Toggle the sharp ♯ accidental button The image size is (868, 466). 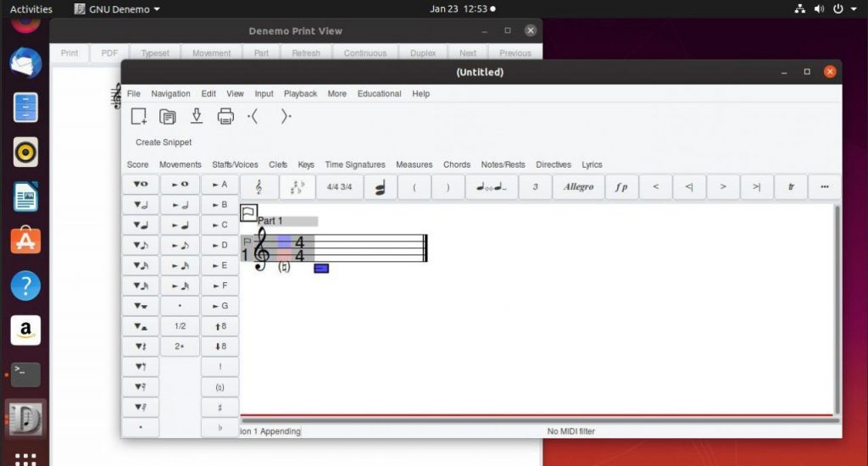tap(220, 408)
